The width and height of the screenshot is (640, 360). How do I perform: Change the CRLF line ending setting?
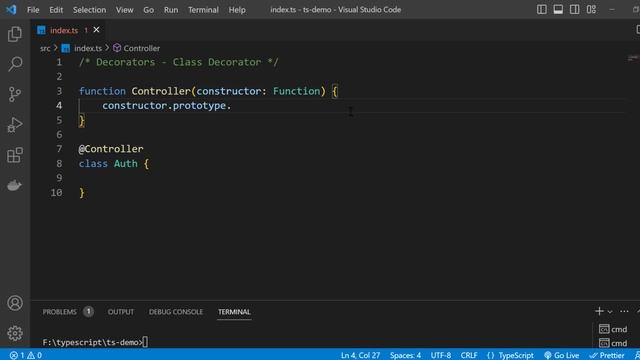469,355
